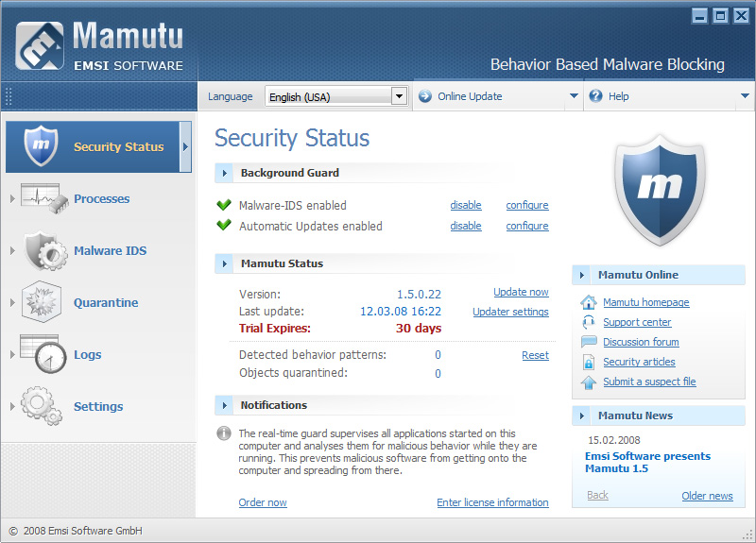
Task: Click Enter license information link
Action: point(492,502)
